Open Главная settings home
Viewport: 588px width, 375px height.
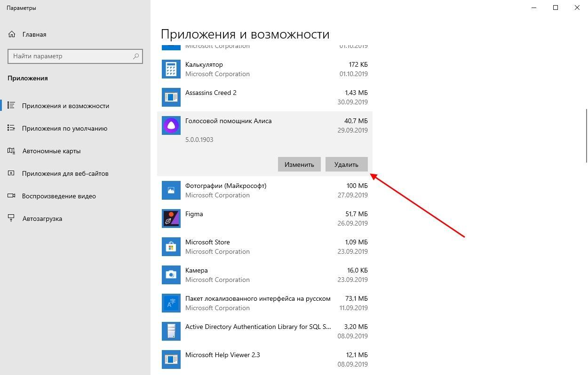75,34
